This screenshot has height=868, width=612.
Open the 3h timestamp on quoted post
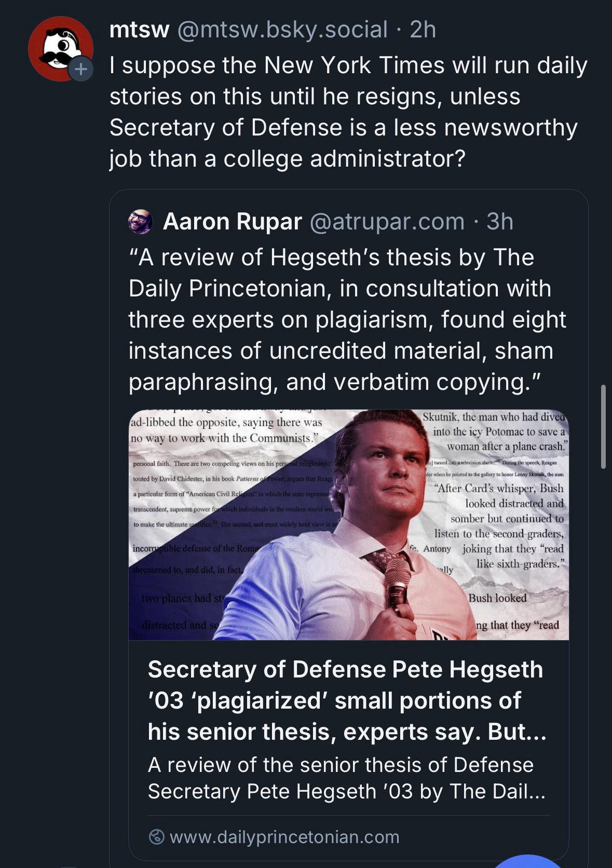(499, 222)
